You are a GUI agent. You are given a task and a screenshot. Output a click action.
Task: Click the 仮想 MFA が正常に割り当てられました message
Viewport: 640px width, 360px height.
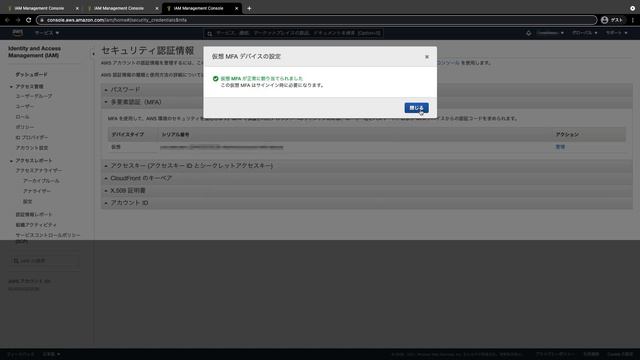(262, 78)
